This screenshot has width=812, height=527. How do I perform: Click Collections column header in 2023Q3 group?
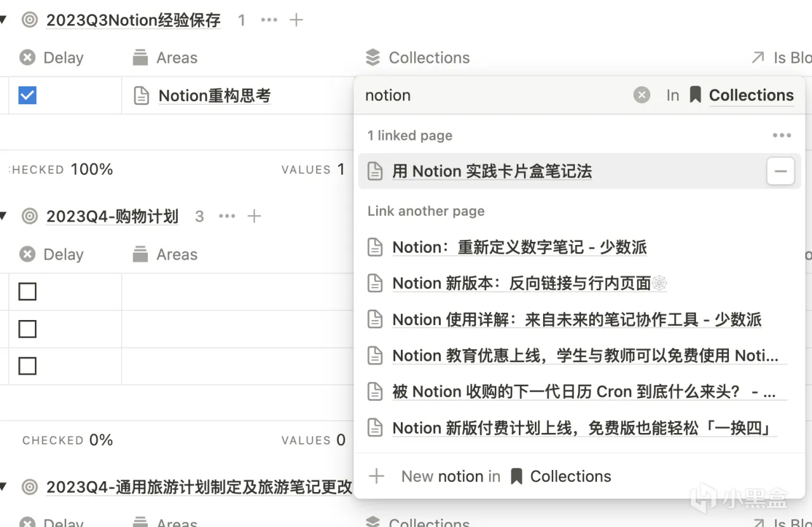pyautogui.click(x=418, y=58)
